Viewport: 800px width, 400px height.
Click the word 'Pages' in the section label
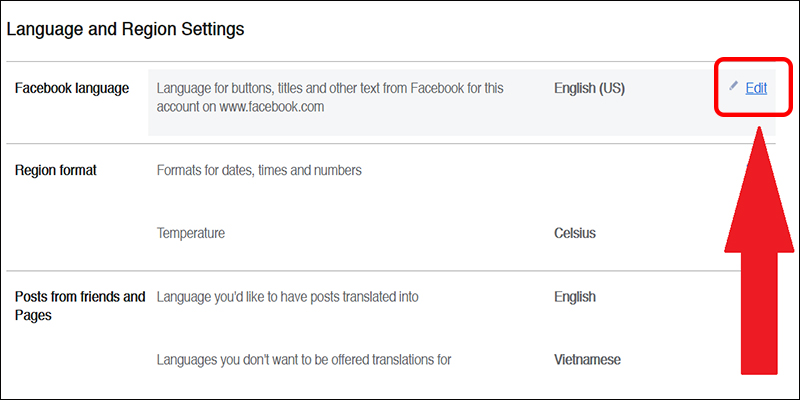click(35, 315)
